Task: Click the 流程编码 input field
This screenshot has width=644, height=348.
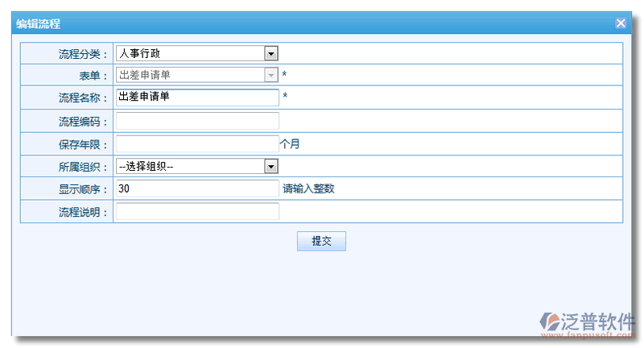Action: [197, 121]
